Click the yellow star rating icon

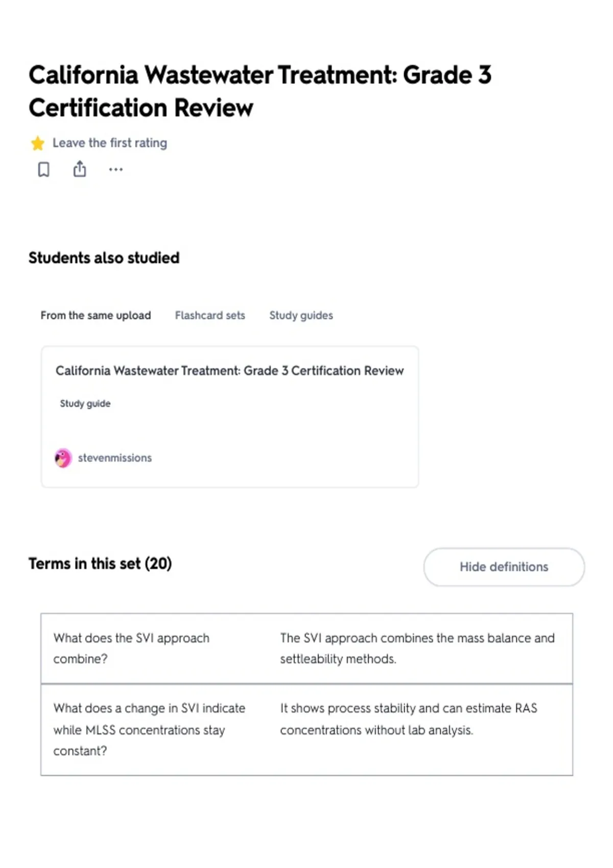tap(37, 143)
